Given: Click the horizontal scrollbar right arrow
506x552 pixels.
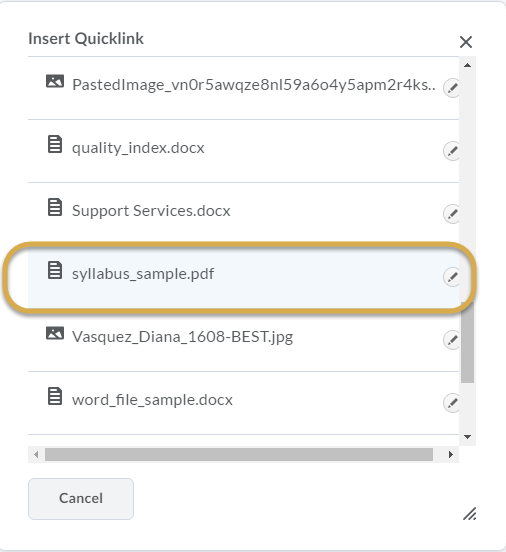Looking at the screenshot, I should (451, 454).
